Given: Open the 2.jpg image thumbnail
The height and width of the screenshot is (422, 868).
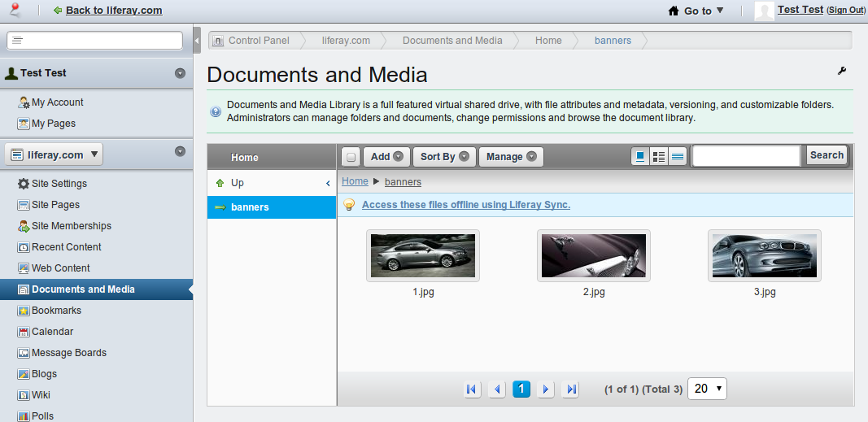Looking at the screenshot, I should pos(594,255).
